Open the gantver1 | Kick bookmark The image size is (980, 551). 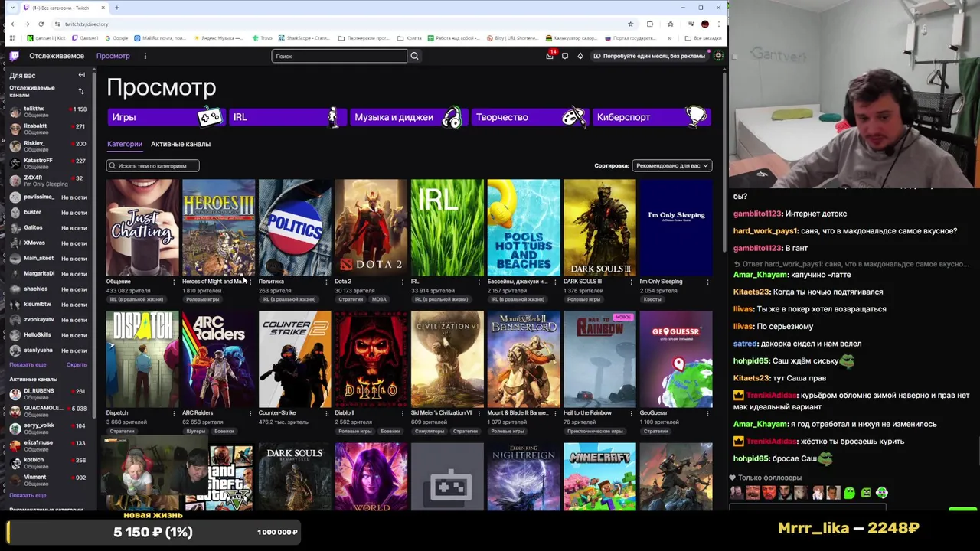(46, 38)
